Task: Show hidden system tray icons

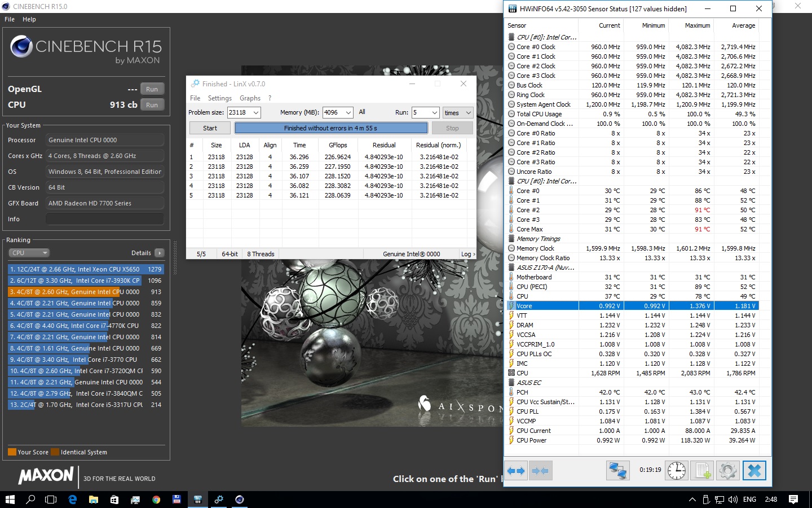Action: coord(692,500)
